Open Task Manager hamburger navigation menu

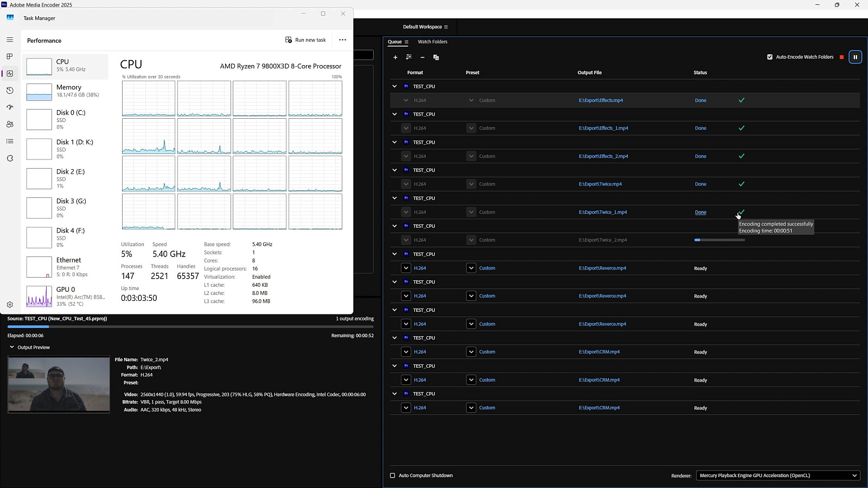(x=10, y=40)
